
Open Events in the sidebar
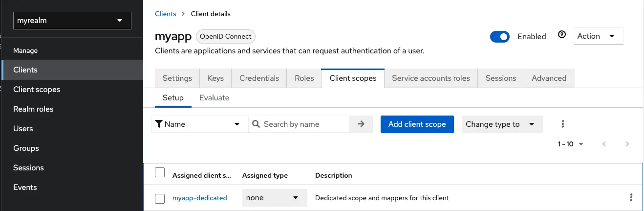coord(72,188)
